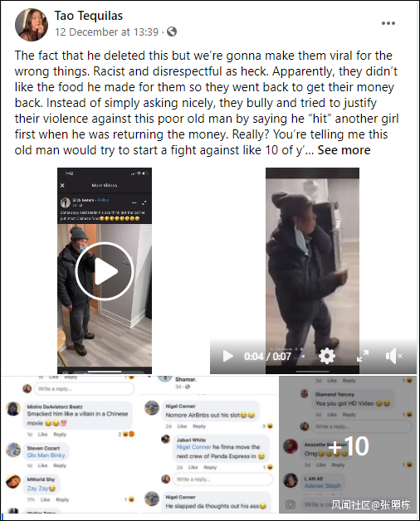Close the embedded More Videos screen

62,185
